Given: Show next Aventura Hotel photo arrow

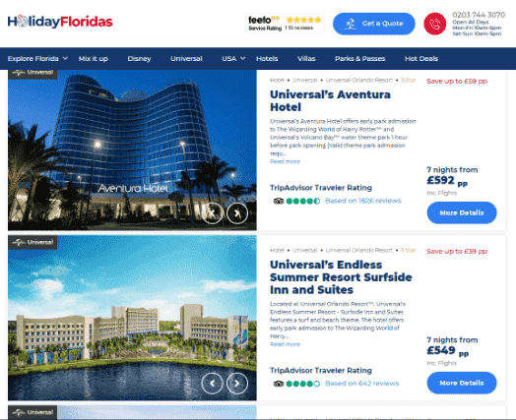Looking at the screenshot, I should [x=237, y=213].
